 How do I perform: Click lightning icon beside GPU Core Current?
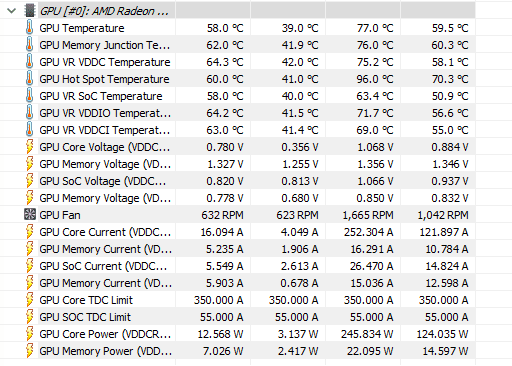(x=30, y=232)
